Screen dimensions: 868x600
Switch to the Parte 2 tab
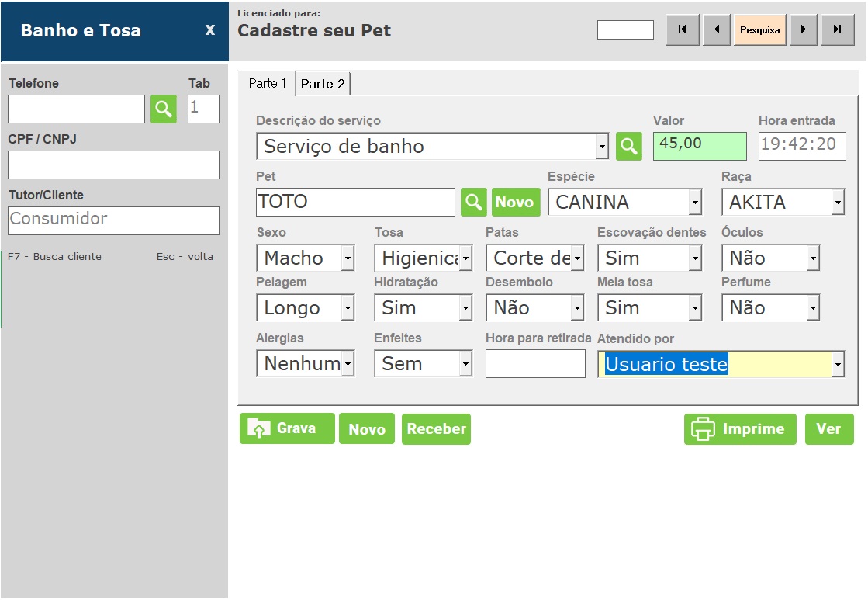(323, 84)
